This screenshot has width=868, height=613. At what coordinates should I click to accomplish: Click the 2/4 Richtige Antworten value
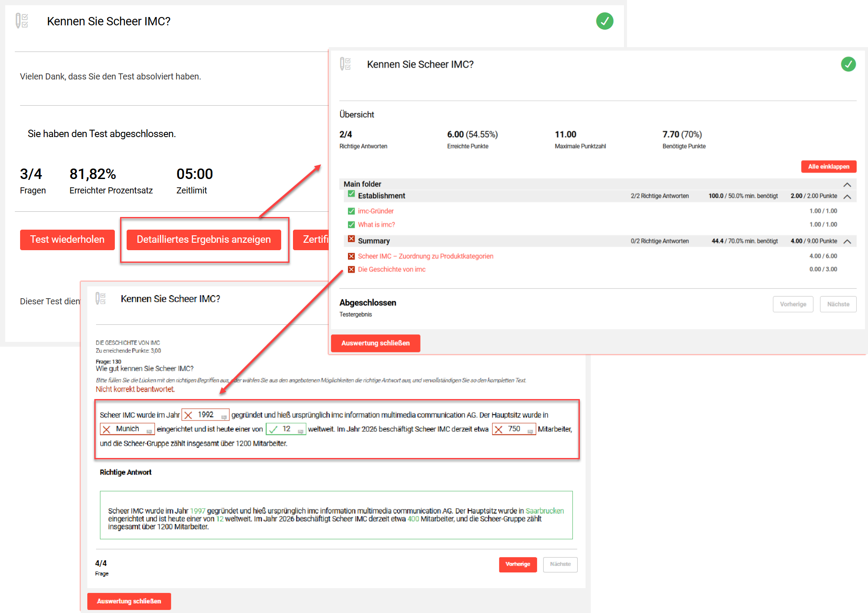(x=345, y=134)
